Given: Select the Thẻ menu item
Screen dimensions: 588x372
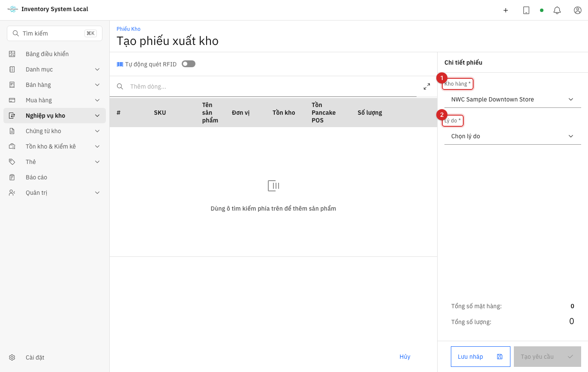Looking at the screenshot, I should point(54,162).
